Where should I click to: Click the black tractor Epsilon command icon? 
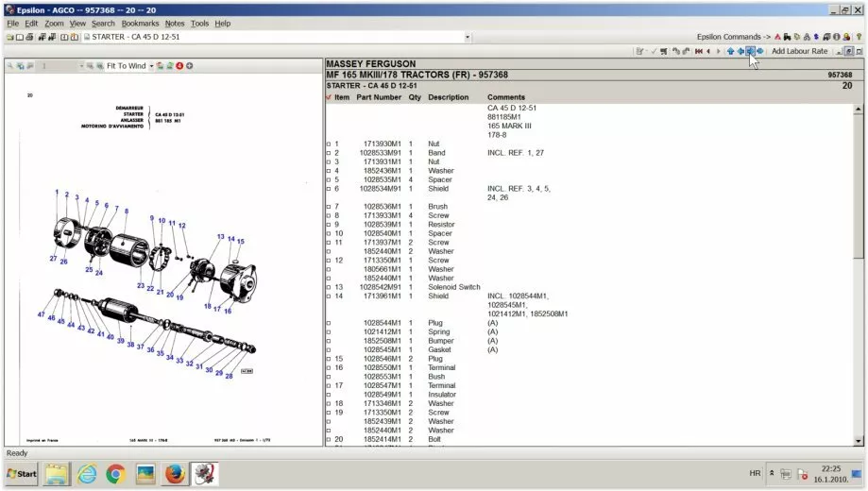coord(787,37)
